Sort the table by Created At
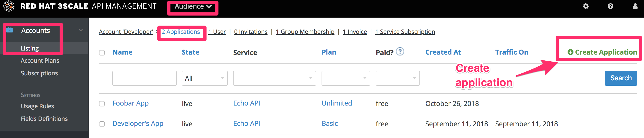This screenshot has width=644, height=138. coord(443,52)
